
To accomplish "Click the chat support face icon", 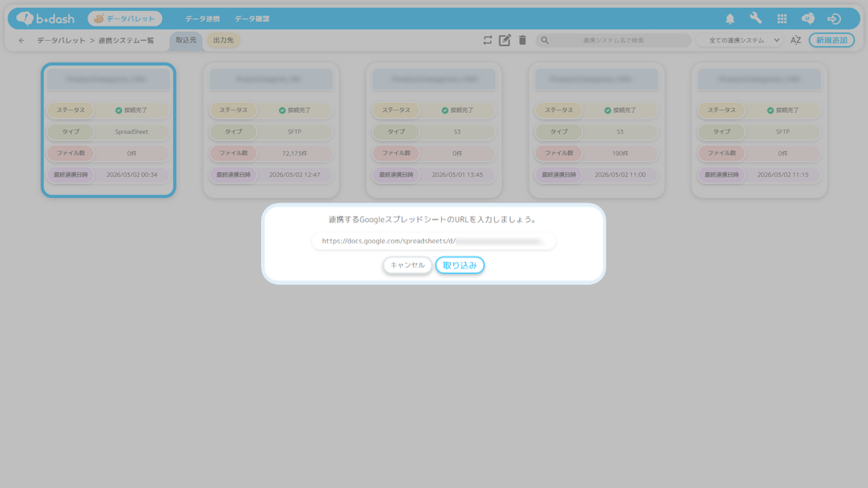I will click(808, 19).
